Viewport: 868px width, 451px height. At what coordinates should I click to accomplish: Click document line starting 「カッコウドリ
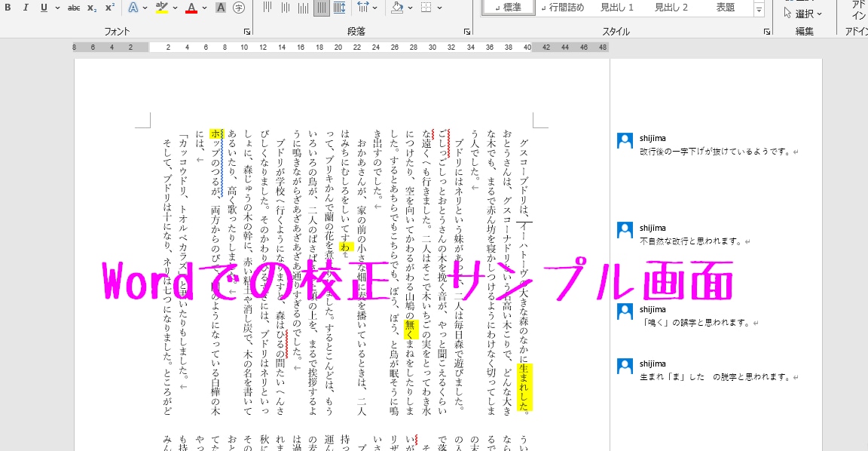184,259
